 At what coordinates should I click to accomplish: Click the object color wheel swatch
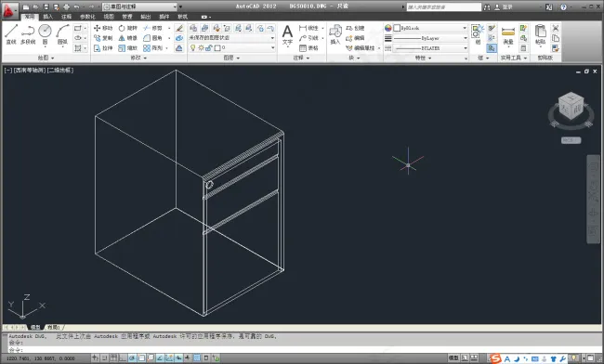point(387,28)
